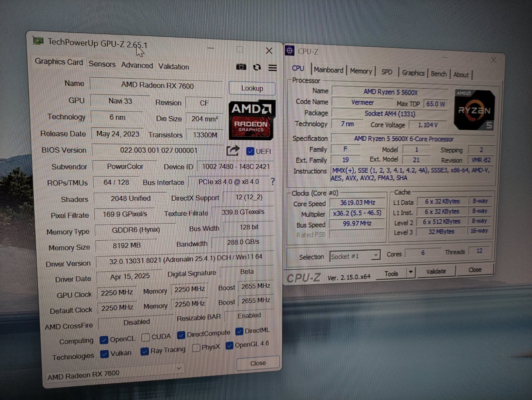Open the GPU-Z hamburger menu
The height and width of the screenshot is (400, 532).
coord(273,67)
